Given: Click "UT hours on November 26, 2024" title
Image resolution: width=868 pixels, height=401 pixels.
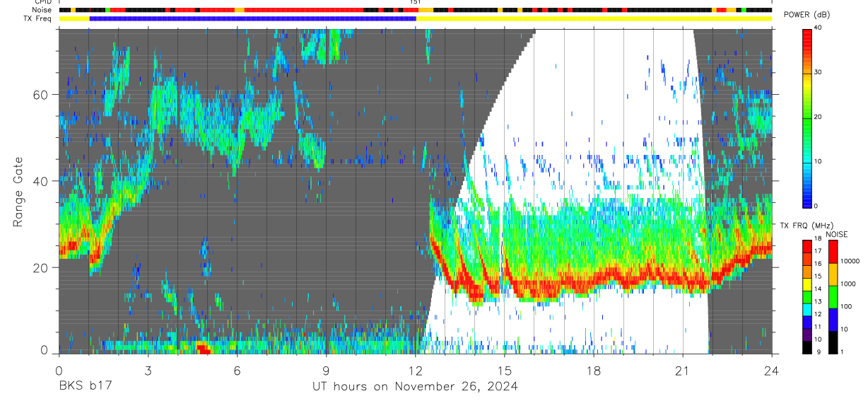Looking at the screenshot, I should (415, 386).
